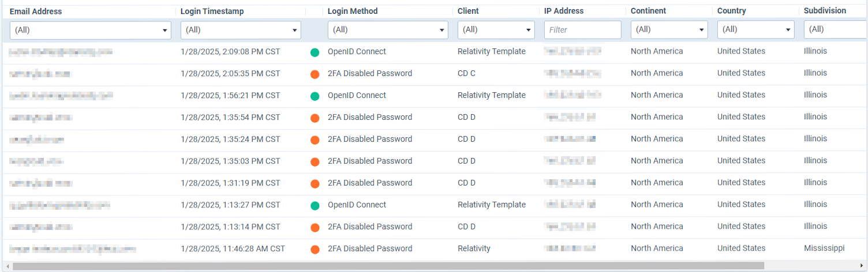Click the Mississippi subdivision cell

(x=824, y=248)
